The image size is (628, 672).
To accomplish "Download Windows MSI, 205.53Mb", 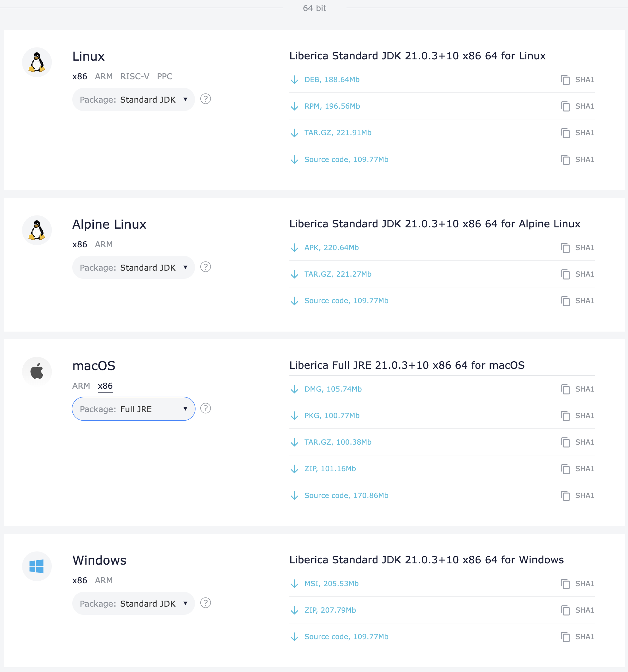I will tap(324, 584).
